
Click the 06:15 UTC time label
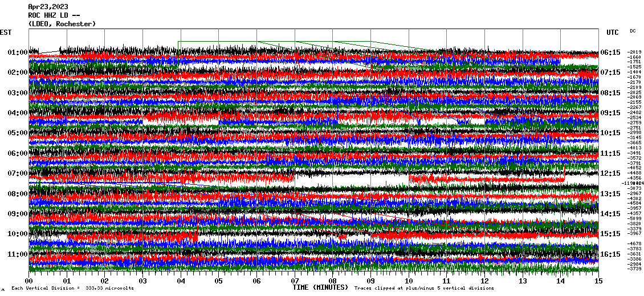[610, 52]
